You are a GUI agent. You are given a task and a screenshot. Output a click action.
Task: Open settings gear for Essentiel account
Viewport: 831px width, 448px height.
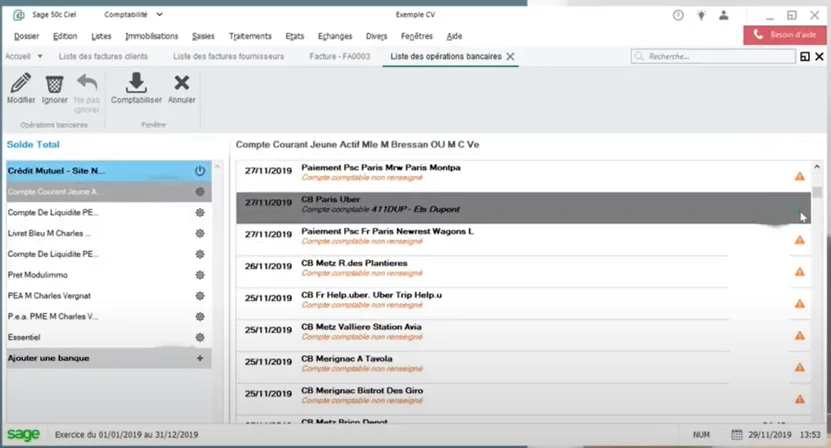tap(200, 337)
